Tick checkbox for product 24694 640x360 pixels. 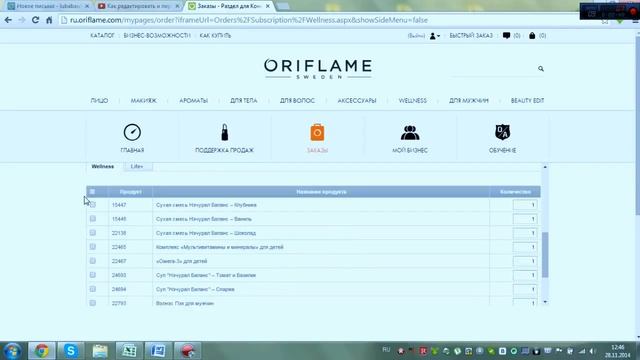[93, 289]
